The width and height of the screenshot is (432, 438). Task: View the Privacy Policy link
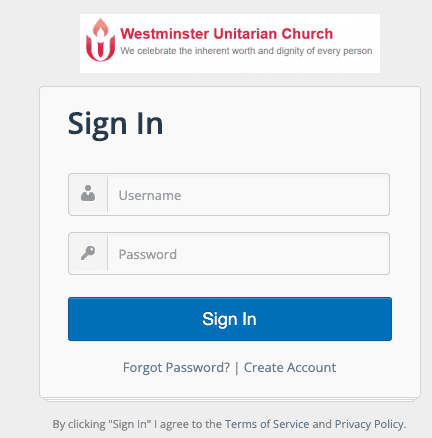pyautogui.click(x=369, y=424)
